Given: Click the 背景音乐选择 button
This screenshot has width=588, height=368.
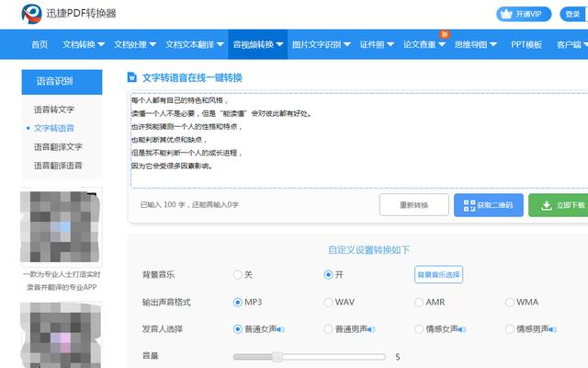Looking at the screenshot, I should [439, 274].
